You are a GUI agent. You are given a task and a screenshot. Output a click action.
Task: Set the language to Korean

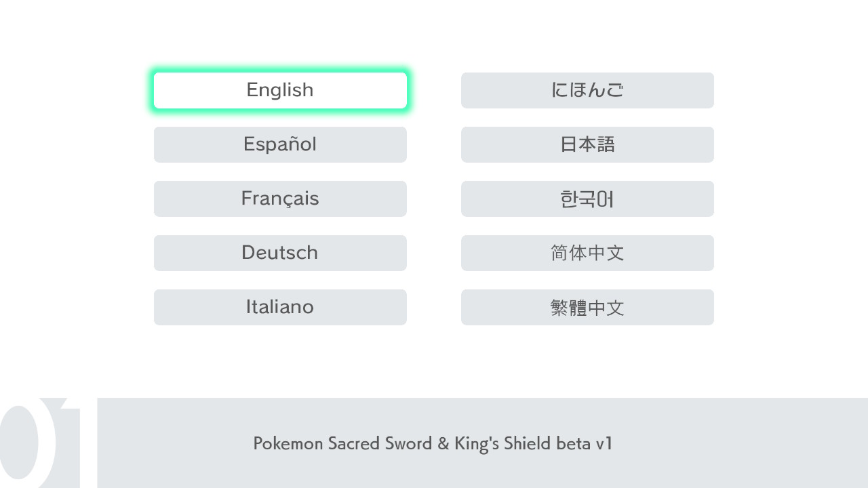587,199
